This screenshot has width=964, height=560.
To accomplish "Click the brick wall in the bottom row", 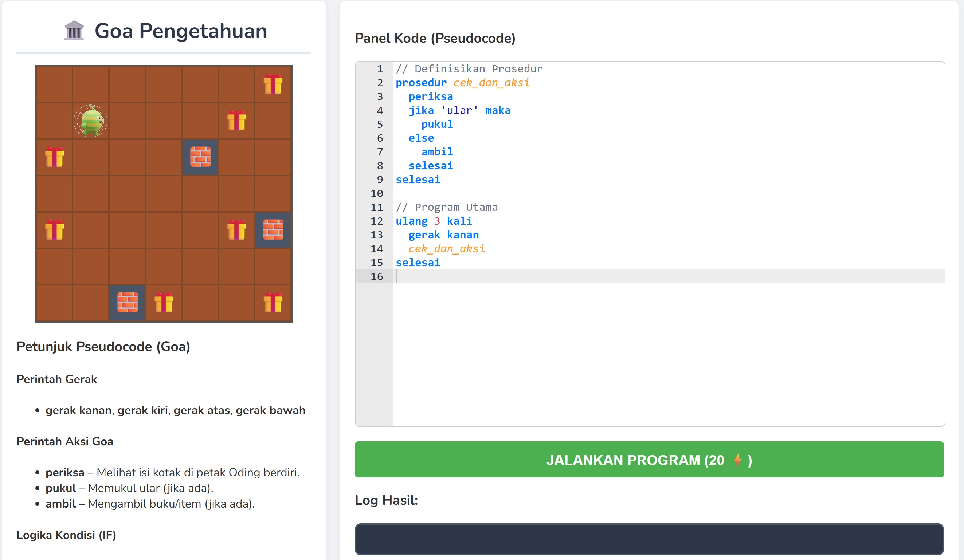I will (128, 302).
